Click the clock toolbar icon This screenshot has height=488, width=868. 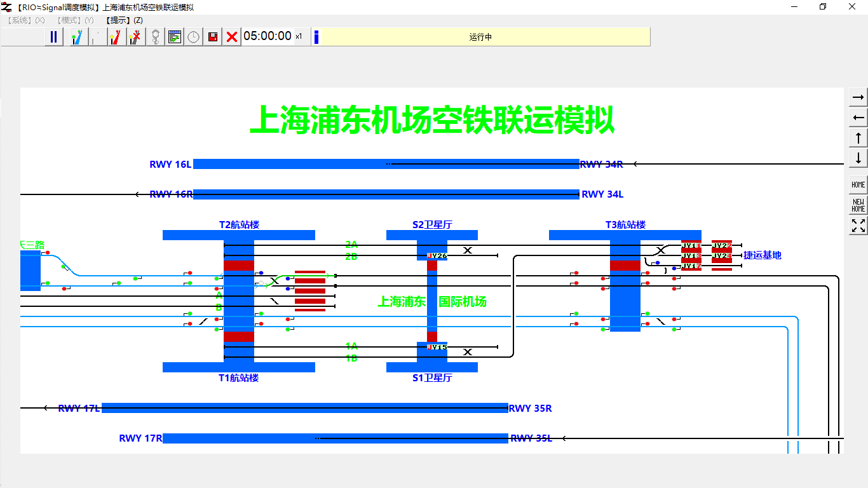click(x=193, y=37)
